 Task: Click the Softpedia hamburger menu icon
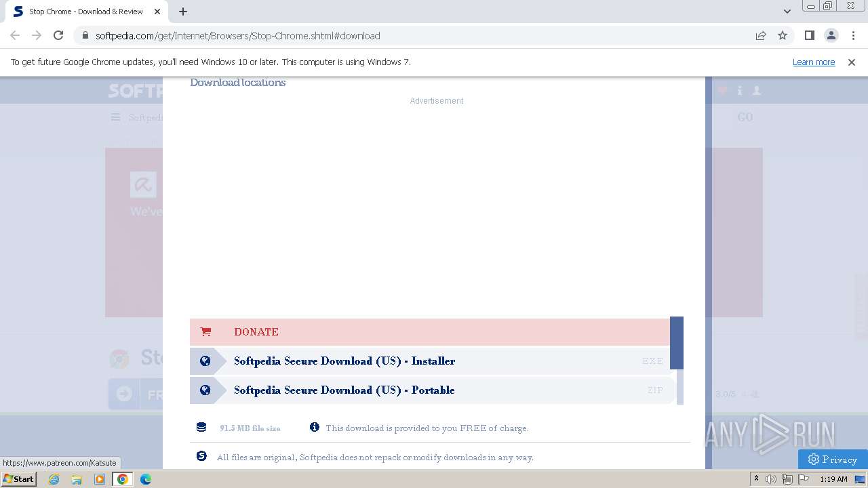(x=116, y=117)
